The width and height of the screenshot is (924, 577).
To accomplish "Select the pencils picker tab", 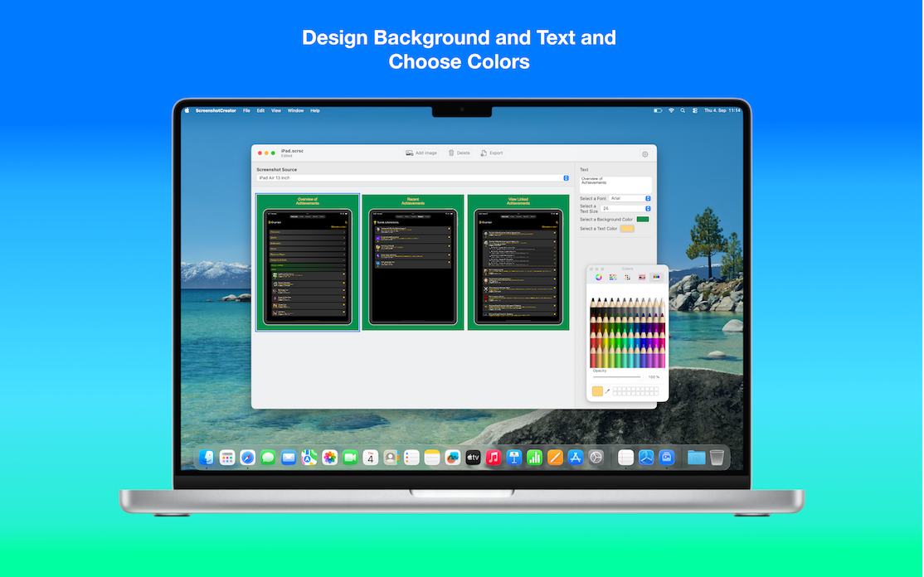I will pyautogui.click(x=656, y=277).
